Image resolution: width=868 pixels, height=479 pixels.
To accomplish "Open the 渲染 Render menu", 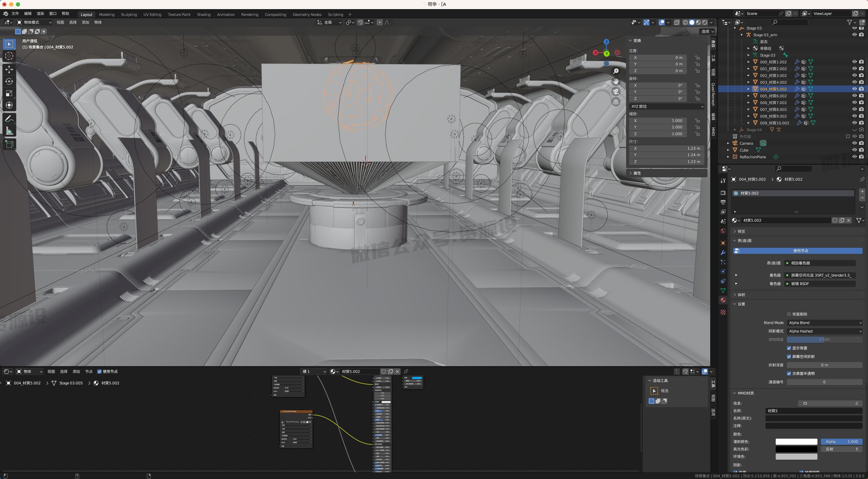I will (40, 14).
